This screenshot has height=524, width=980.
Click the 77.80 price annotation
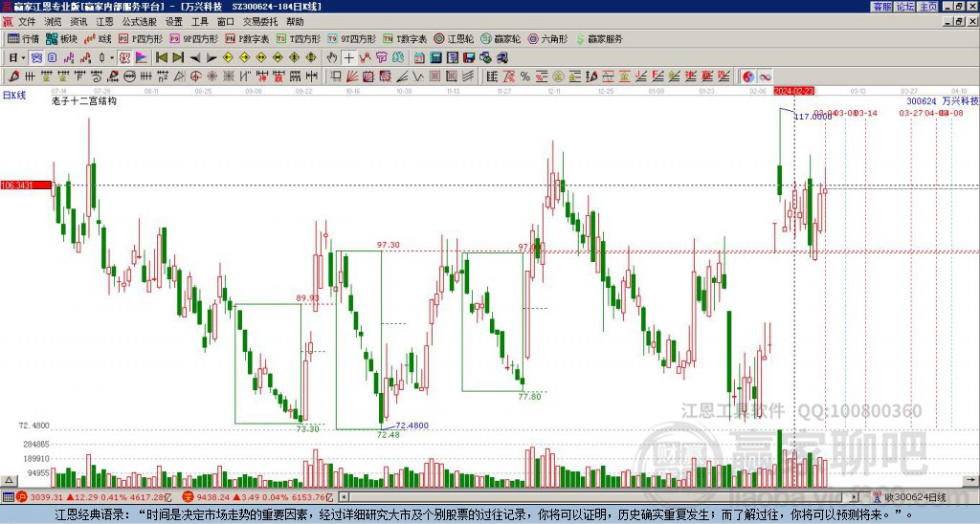coord(529,397)
